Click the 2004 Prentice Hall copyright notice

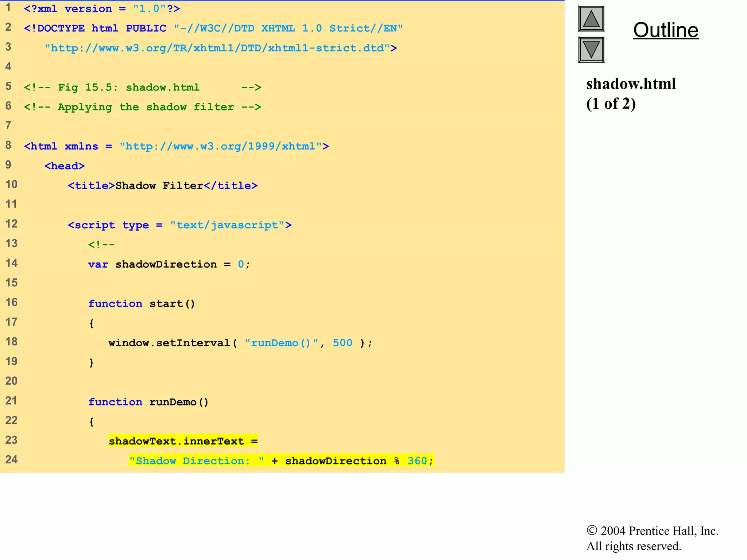[652, 531]
